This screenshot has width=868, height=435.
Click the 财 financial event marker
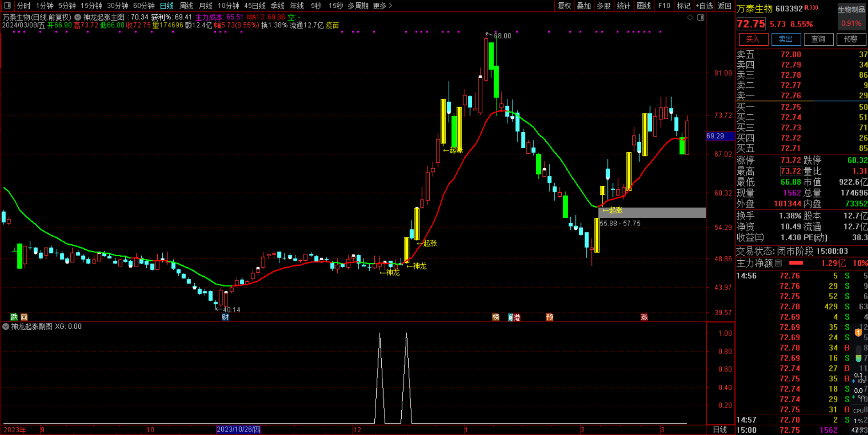pyautogui.click(x=225, y=317)
